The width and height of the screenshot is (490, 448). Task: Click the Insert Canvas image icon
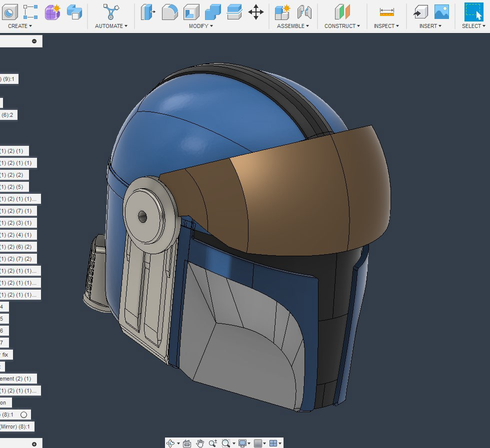point(441,12)
